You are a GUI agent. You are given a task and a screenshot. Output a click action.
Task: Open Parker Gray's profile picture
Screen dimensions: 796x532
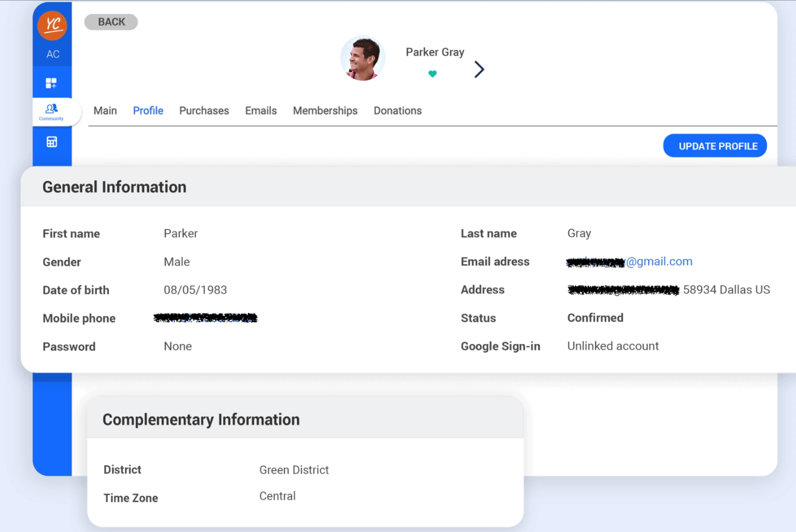point(363,58)
